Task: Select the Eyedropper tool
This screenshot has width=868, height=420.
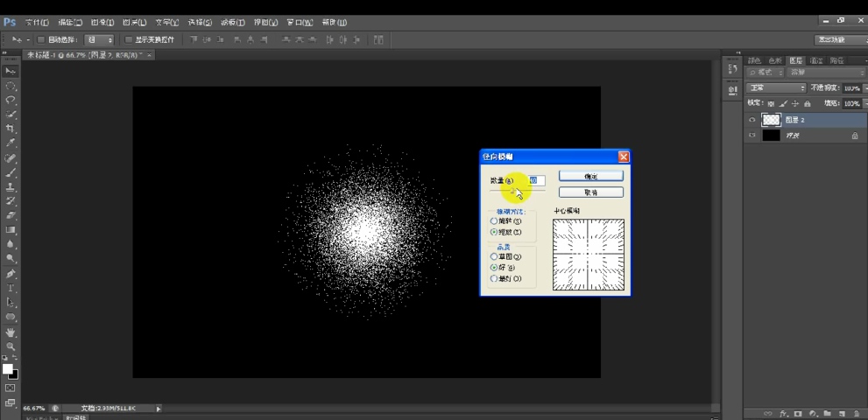Action: pyautogui.click(x=11, y=143)
